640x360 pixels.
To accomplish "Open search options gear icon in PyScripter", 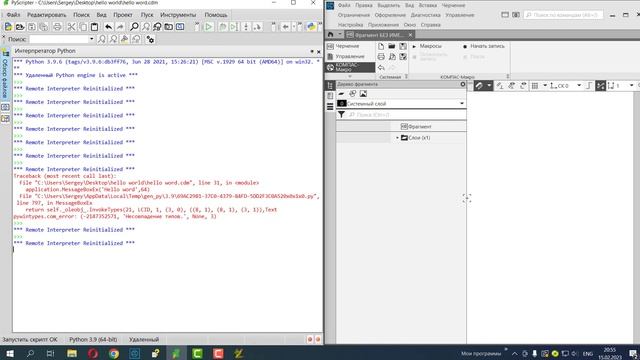I will coord(150,39).
